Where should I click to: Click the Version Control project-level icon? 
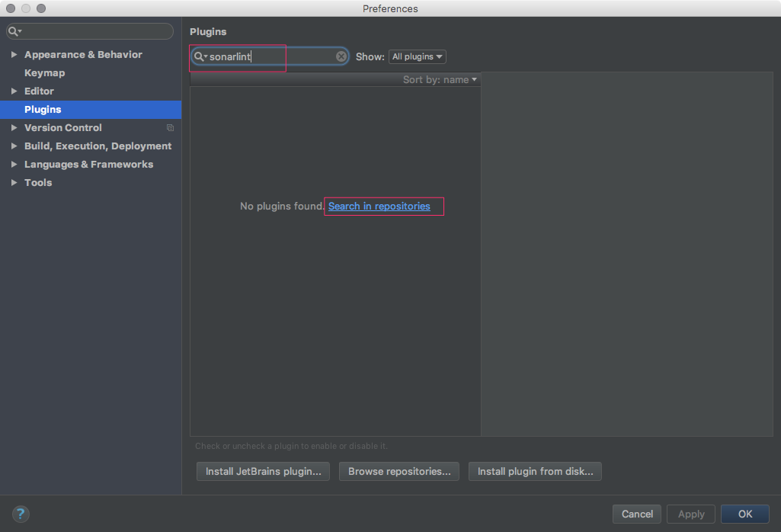170,128
